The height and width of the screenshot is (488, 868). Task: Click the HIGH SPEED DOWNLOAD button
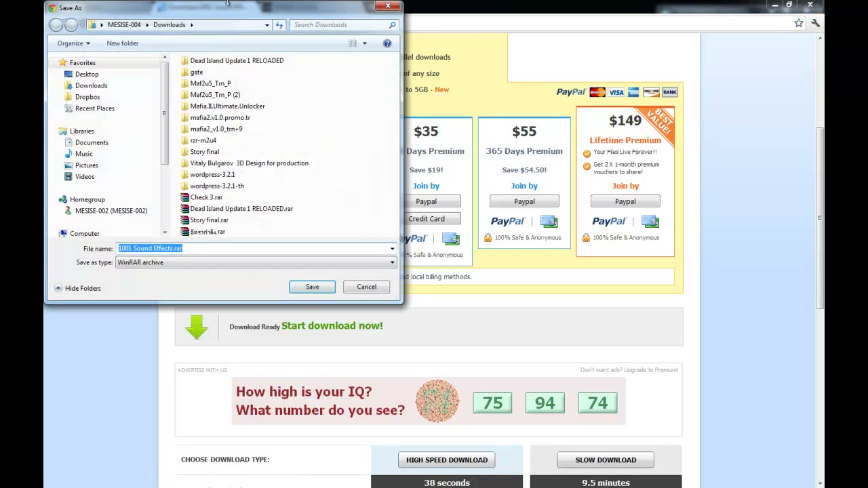click(447, 460)
